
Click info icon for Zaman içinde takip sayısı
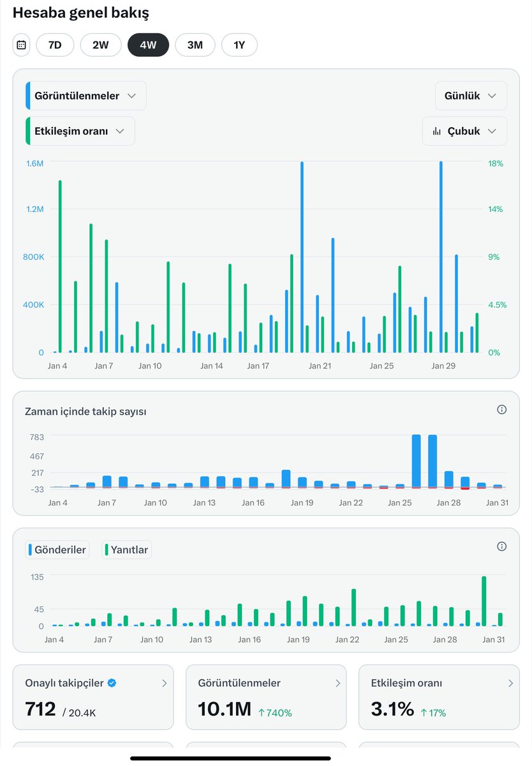point(501,410)
